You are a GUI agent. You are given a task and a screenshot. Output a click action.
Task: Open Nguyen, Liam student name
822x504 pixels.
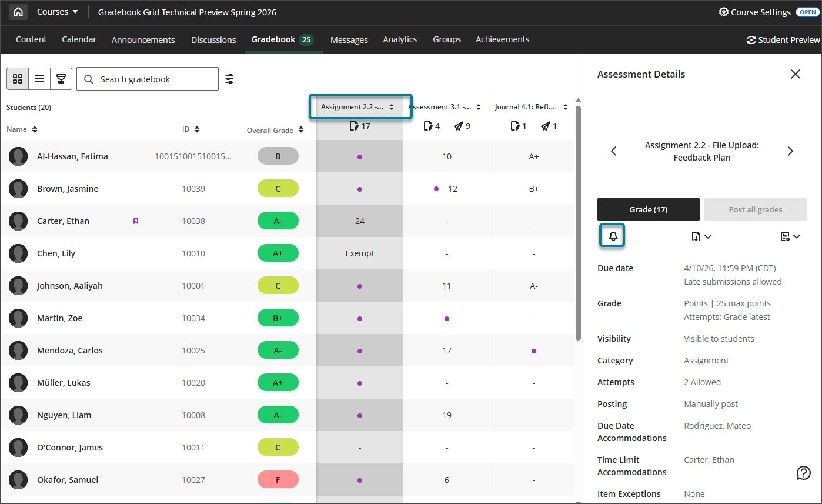point(64,415)
